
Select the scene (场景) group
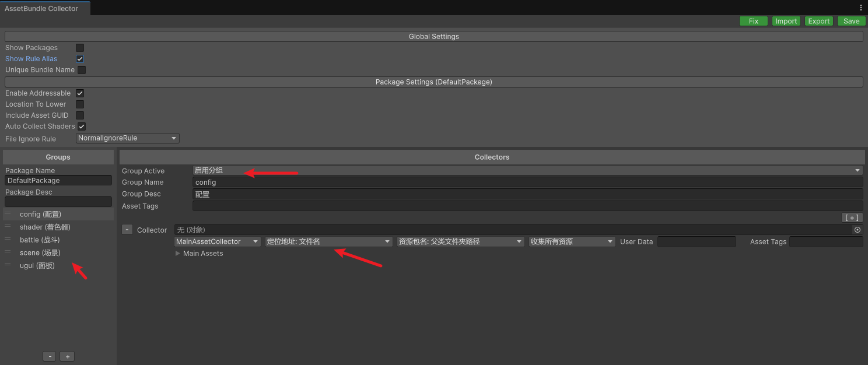pos(58,252)
